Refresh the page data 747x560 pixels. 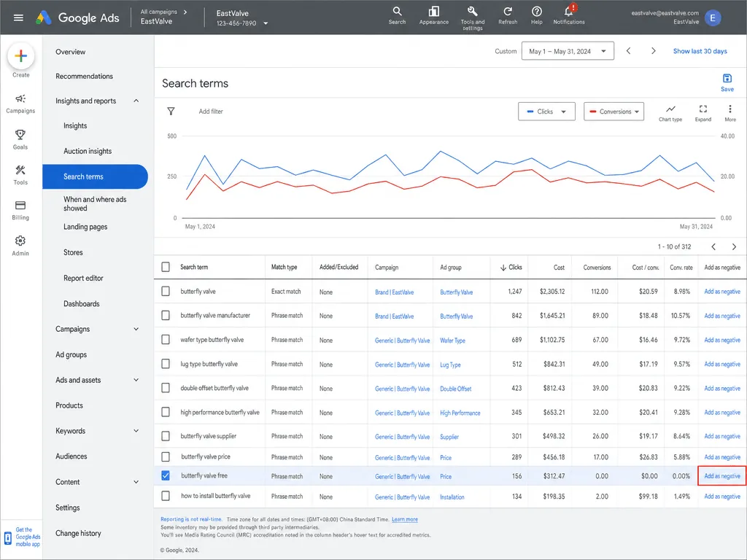pos(508,15)
